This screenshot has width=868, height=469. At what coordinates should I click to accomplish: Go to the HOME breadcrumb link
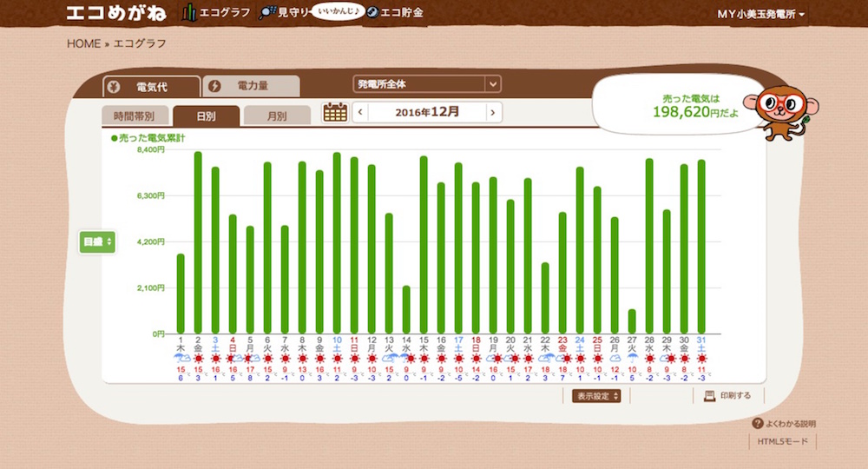point(83,43)
